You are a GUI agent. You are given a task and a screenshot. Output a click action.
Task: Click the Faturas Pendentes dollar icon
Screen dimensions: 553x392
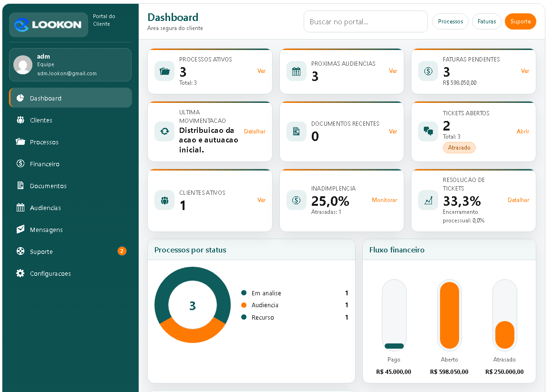(428, 70)
